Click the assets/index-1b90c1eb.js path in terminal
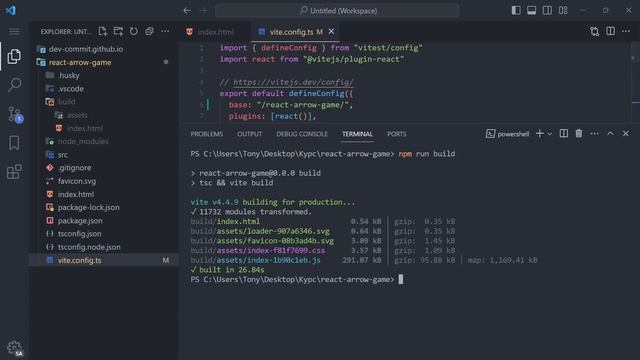This screenshot has height=360, width=640. [268, 260]
